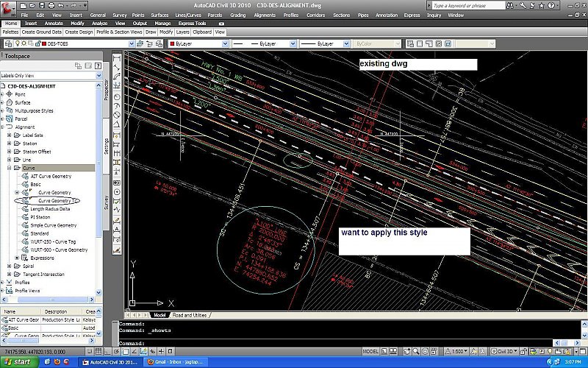This screenshot has width=588, height=368.
Task: Toggle the MODEL space status button
Action: coord(370,352)
